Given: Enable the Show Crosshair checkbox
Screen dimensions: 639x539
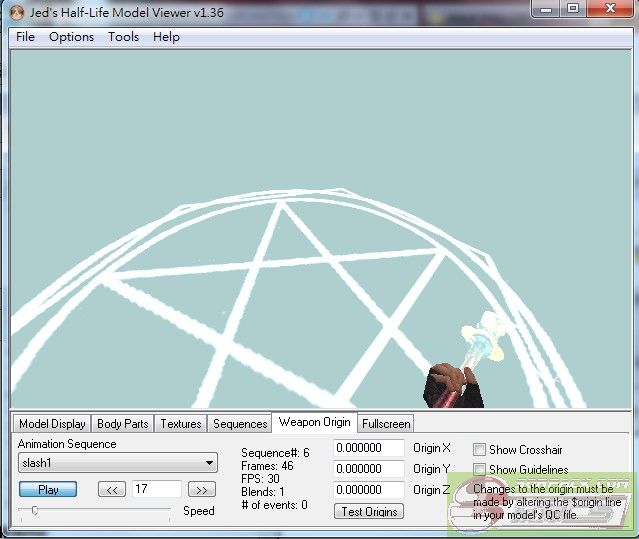Looking at the screenshot, I should (480, 450).
